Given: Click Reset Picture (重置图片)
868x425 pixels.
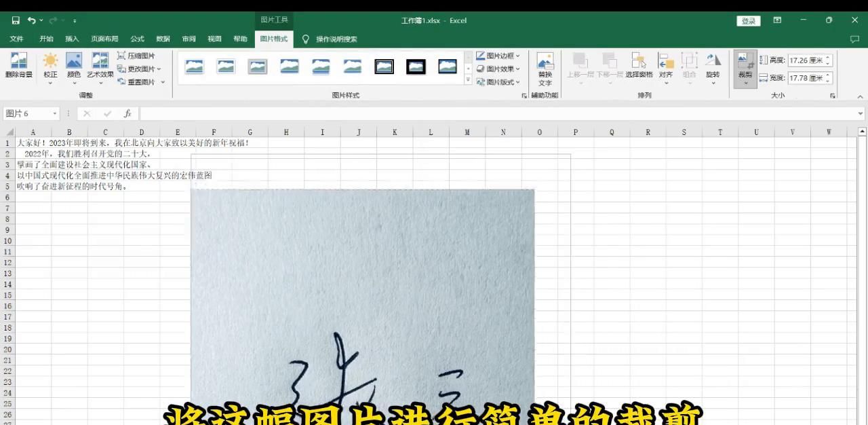Looking at the screenshot, I should [140, 81].
